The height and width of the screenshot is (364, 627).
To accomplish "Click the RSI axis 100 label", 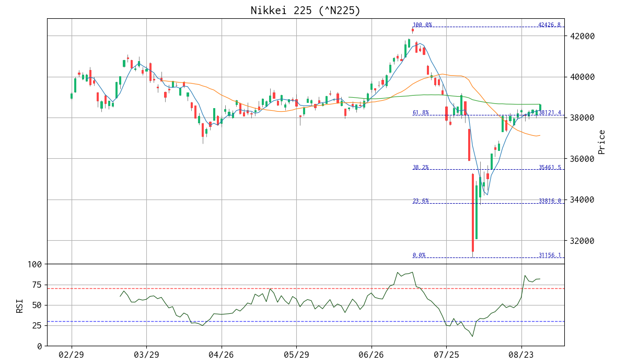I will pos(34,264).
